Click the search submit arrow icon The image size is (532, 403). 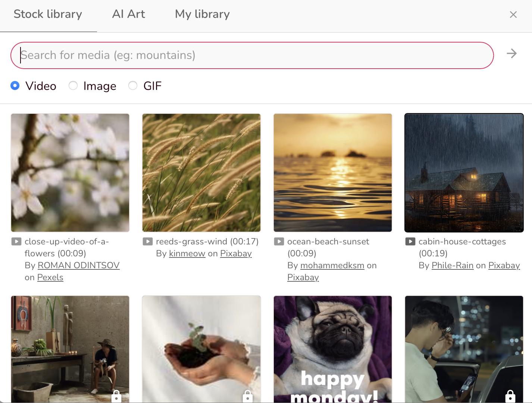click(x=511, y=54)
